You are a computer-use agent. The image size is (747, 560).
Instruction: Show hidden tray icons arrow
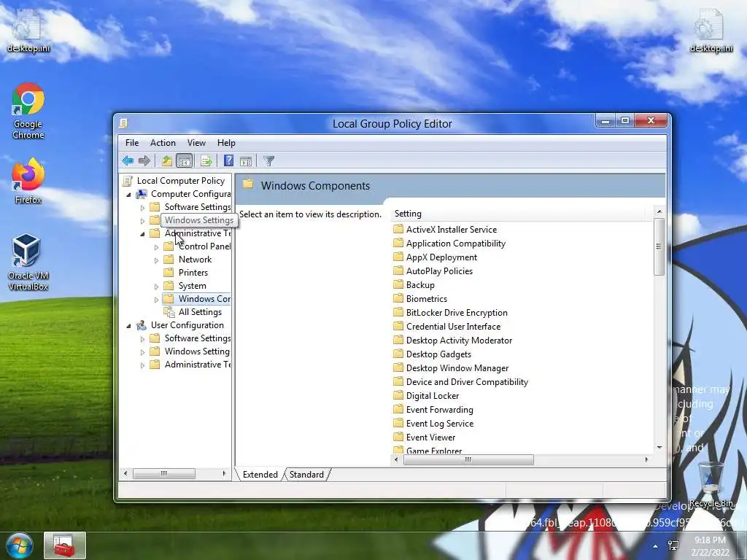[x=656, y=546]
